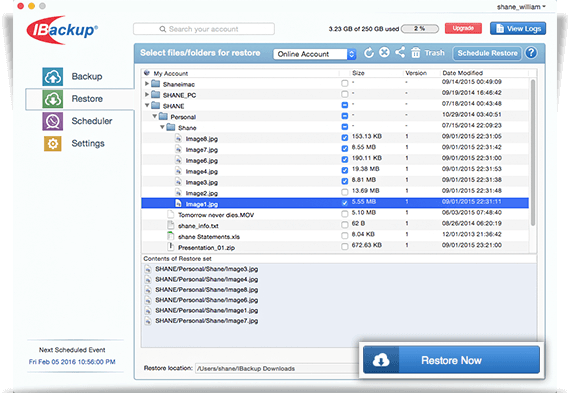Open the Restore section
Viewport: 570px width, 393px height.
pyautogui.click(x=80, y=99)
